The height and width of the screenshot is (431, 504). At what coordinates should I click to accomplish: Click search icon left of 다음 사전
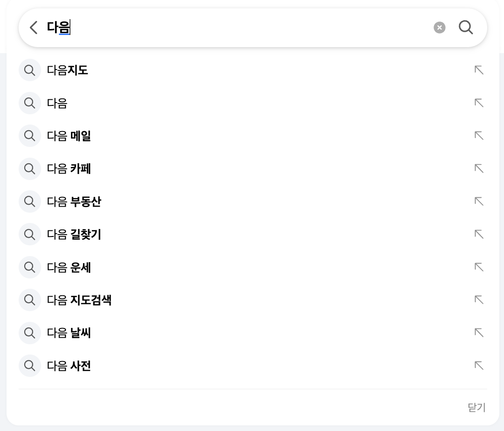(x=30, y=366)
